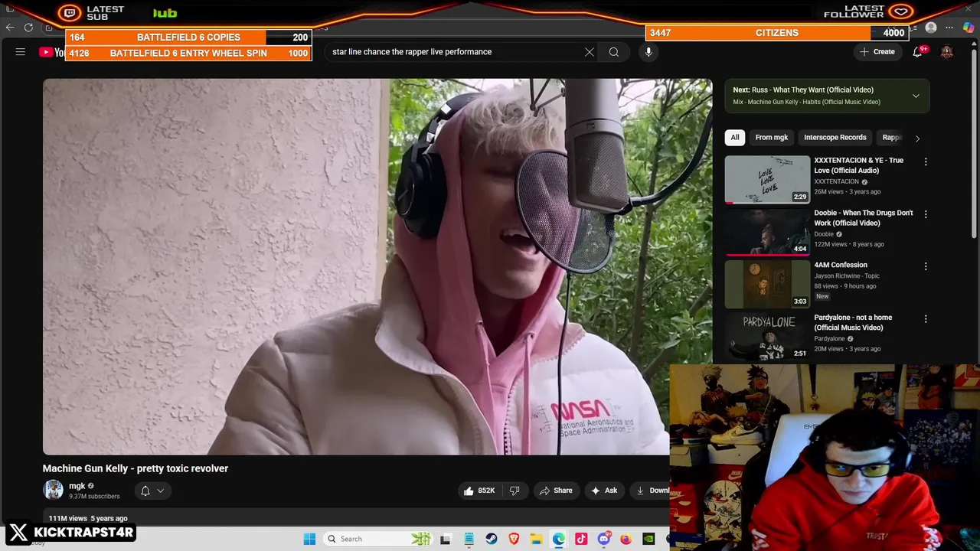Open Discord from the taskbar
The height and width of the screenshot is (551, 980).
pyautogui.click(x=603, y=539)
